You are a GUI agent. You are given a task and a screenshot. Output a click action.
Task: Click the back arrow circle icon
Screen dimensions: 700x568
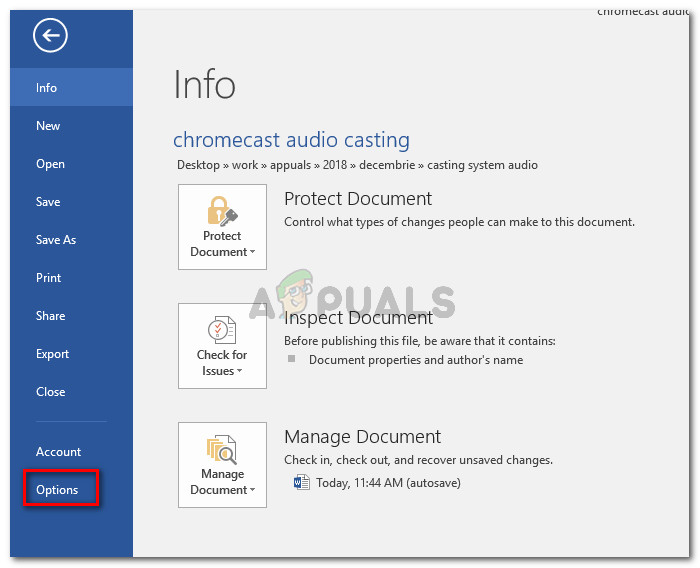(50, 35)
